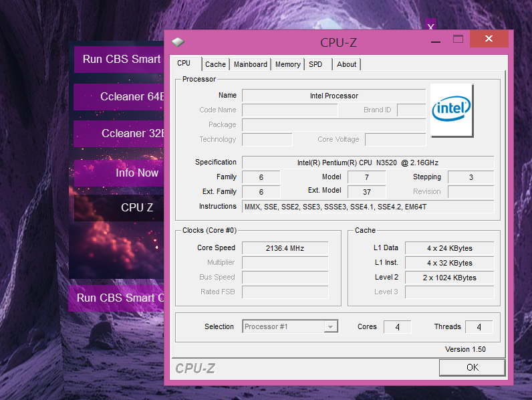Maximize the CPU-Z window
Viewport: 532px width, 400px height.
(458, 39)
